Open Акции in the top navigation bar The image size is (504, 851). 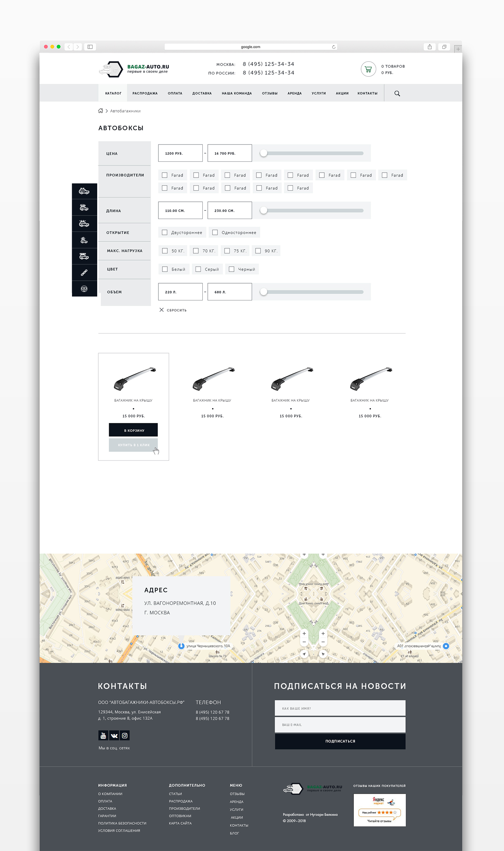click(x=342, y=93)
